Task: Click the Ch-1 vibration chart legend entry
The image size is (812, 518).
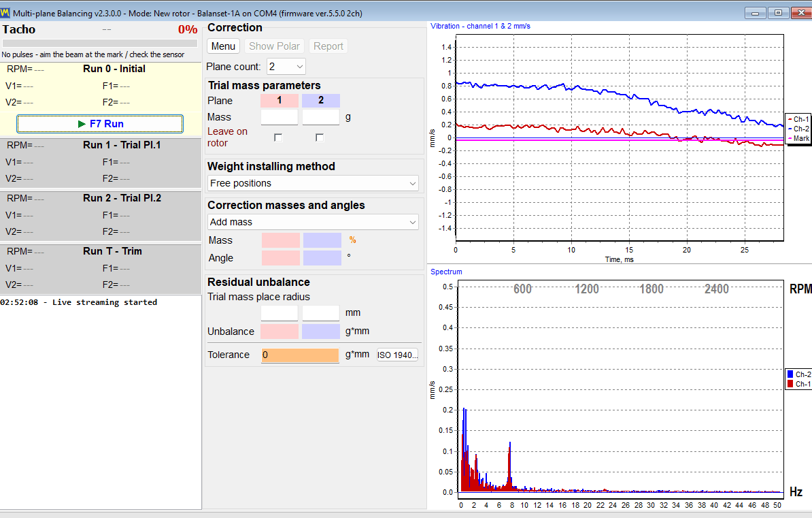Action: click(798, 119)
